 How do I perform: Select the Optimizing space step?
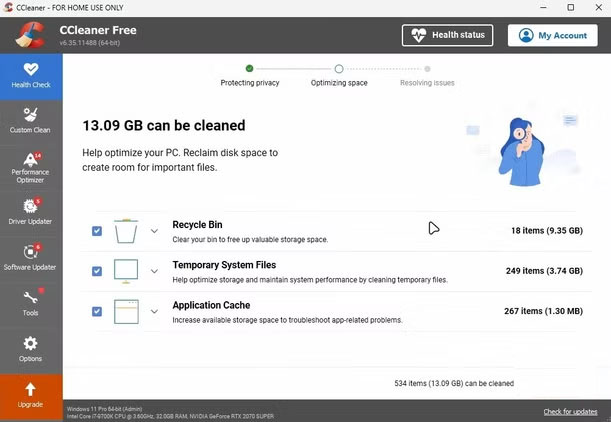(x=339, y=83)
